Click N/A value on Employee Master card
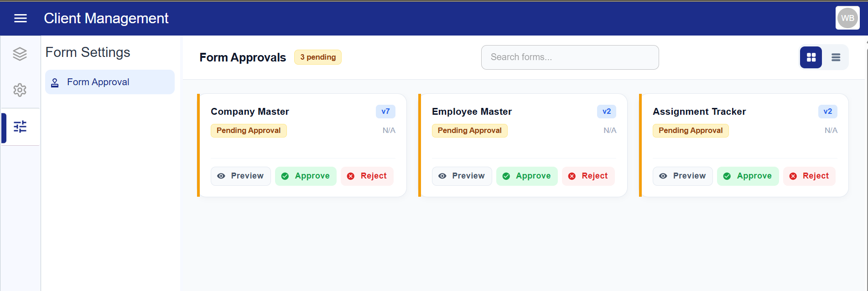Screen dimensions: 868x291 pos(610,131)
